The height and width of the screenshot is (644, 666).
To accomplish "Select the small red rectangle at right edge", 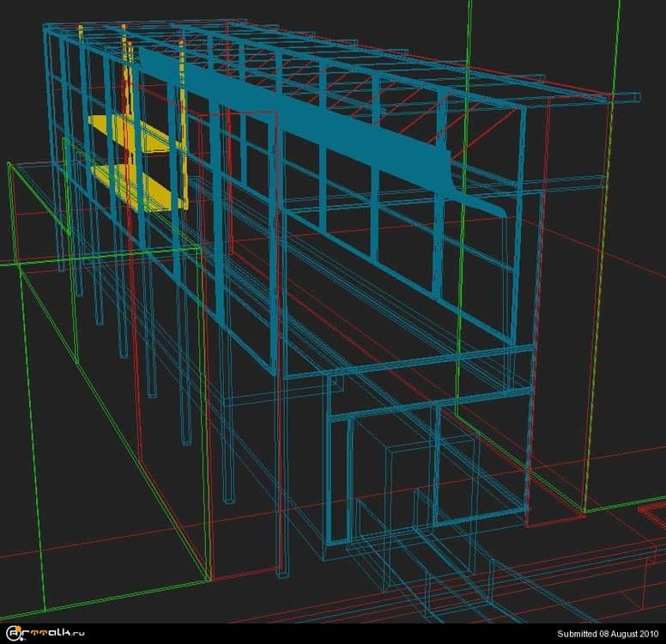I will click(652, 513).
